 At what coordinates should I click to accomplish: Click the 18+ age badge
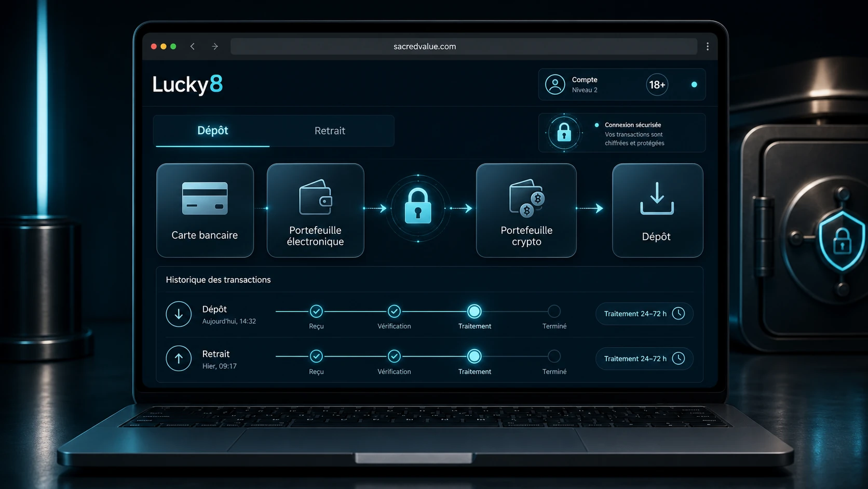click(657, 84)
